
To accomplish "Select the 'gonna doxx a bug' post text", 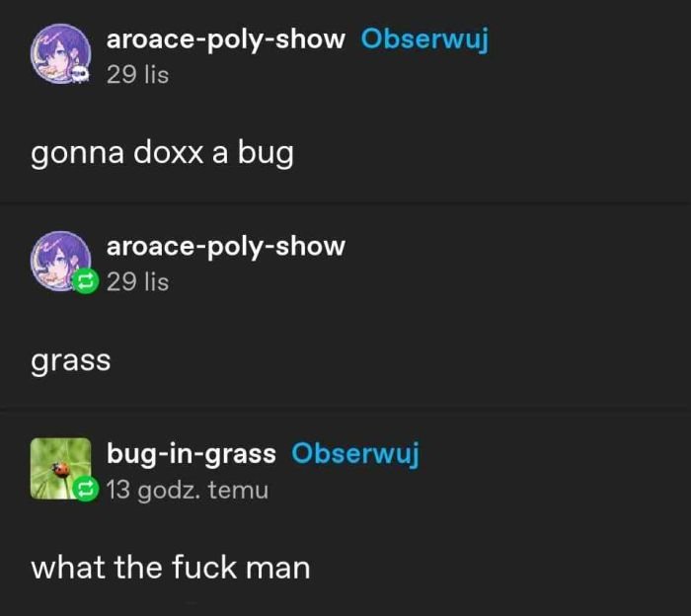I will [x=162, y=153].
